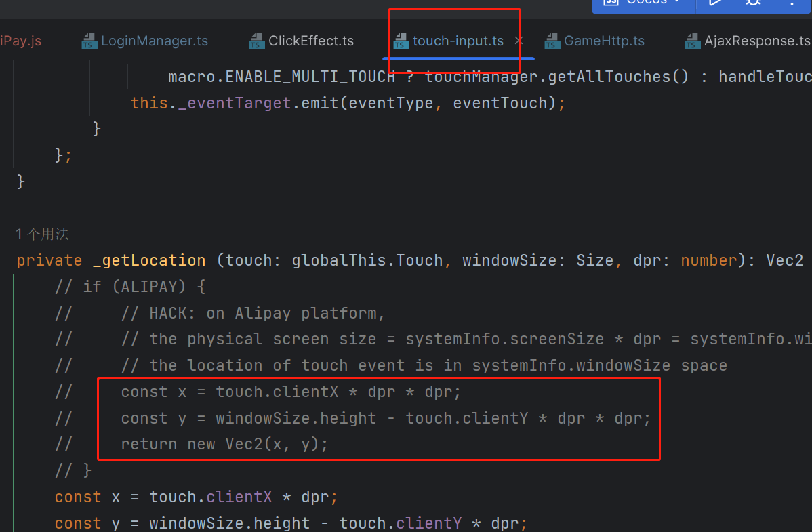The width and height of the screenshot is (812, 532).
Task: Click the TS file icon on touch-input.ts tab
Action: [x=401, y=41]
